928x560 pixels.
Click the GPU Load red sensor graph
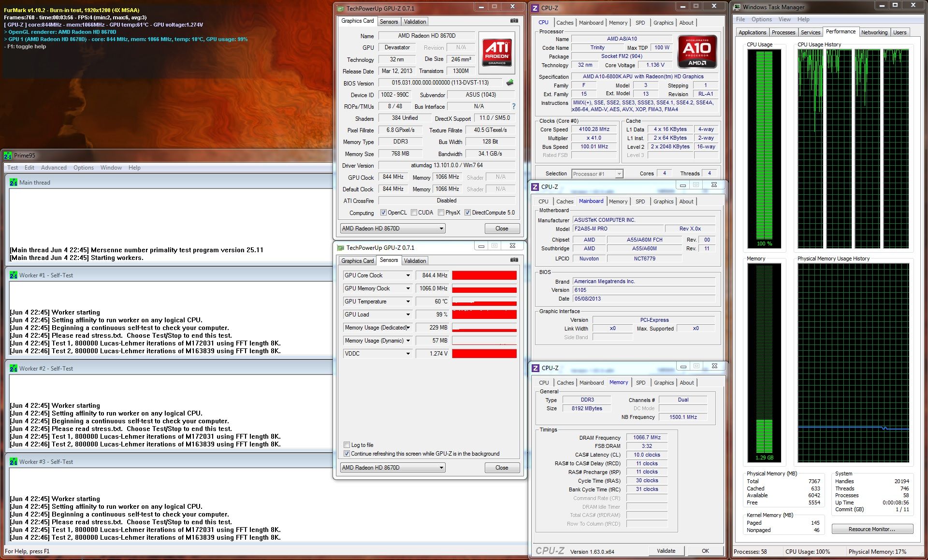(484, 315)
